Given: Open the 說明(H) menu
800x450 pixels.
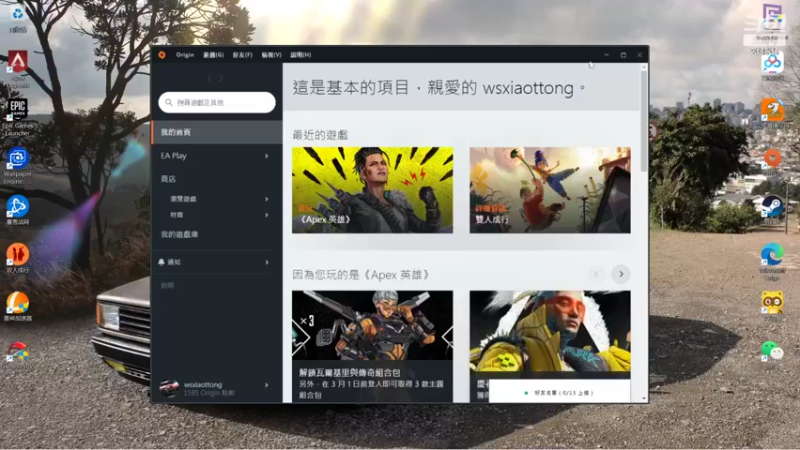Looking at the screenshot, I should tap(301, 55).
